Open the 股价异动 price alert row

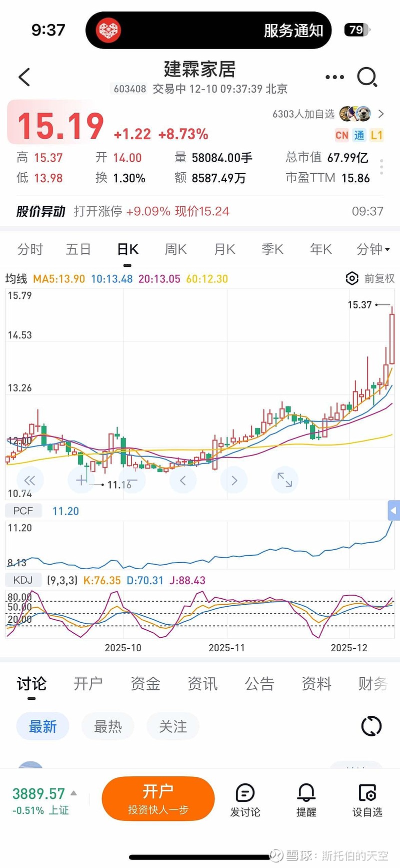(x=200, y=211)
